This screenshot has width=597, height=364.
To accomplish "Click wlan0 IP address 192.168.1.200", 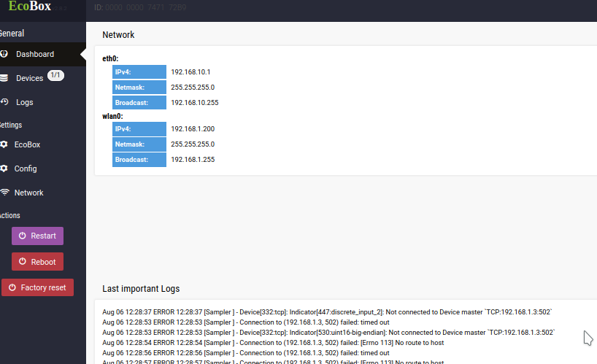I will tap(193, 129).
